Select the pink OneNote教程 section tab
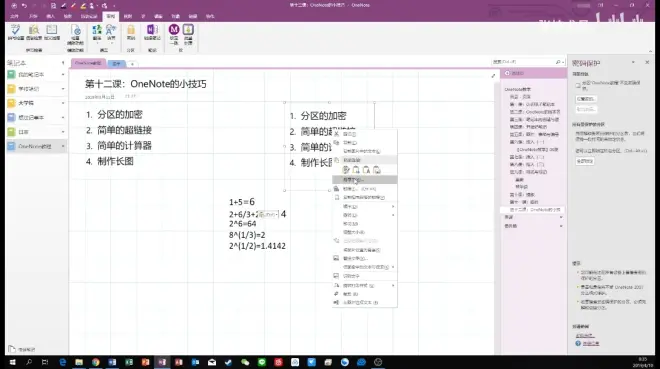Image resolution: width=660 pixels, height=369 pixels. (x=88, y=63)
